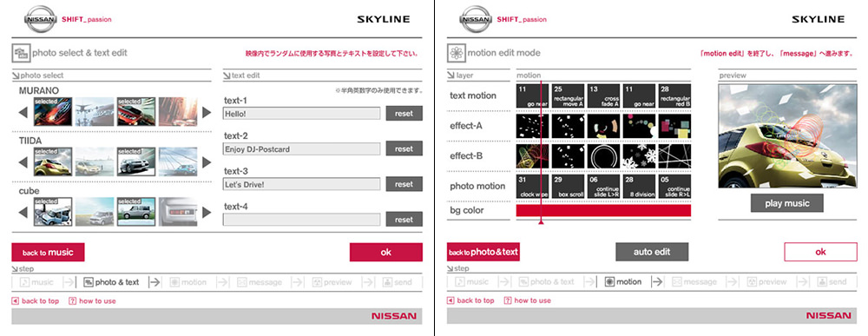
Task: Click the text-2 field containing Enjoy DJ-Postcard
Action: click(302, 149)
